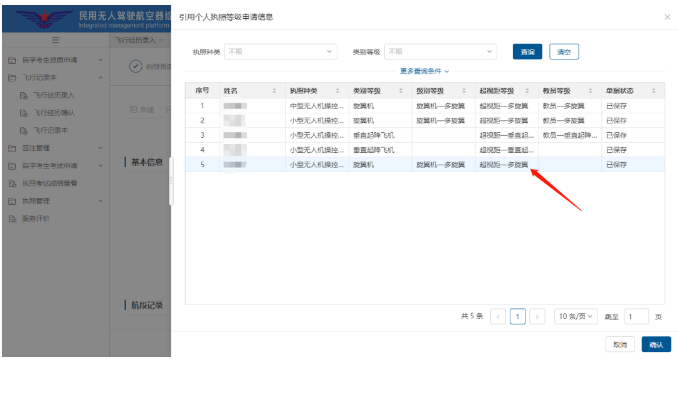Click the folder icon beside 自学考生资质申请
The image size is (678, 393).
(12, 60)
